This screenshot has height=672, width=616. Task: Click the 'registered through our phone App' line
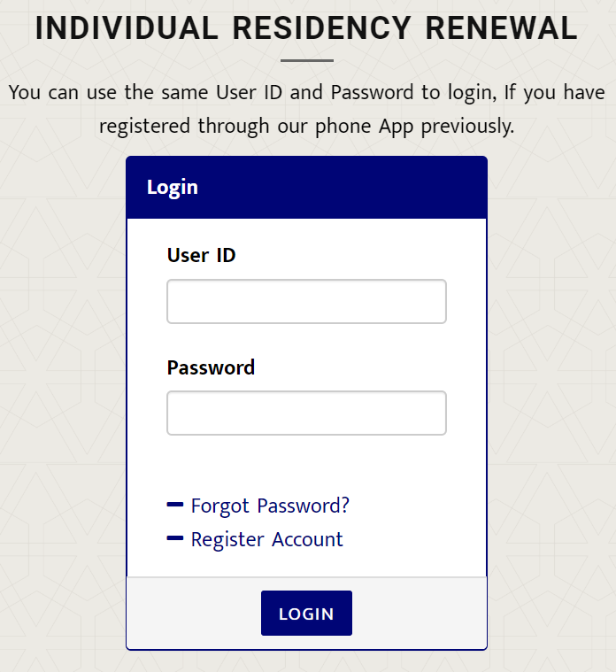pyautogui.click(x=307, y=127)
